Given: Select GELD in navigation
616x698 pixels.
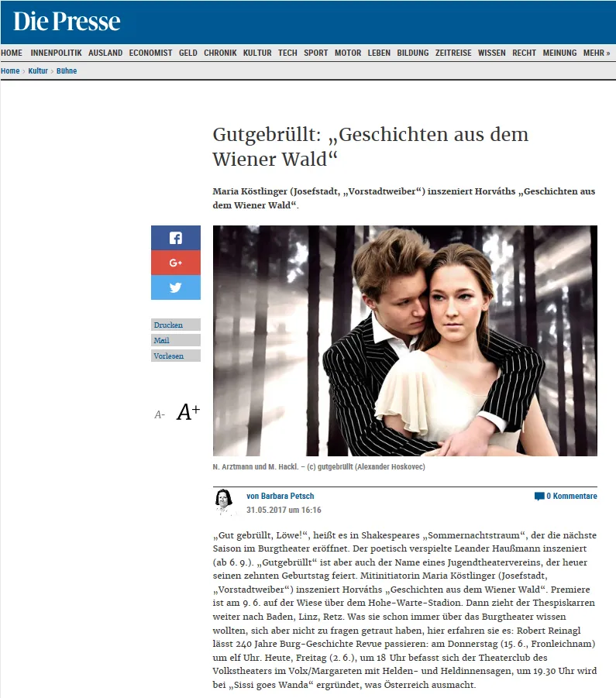Looking at the screenshot, I should coord(188,53).
